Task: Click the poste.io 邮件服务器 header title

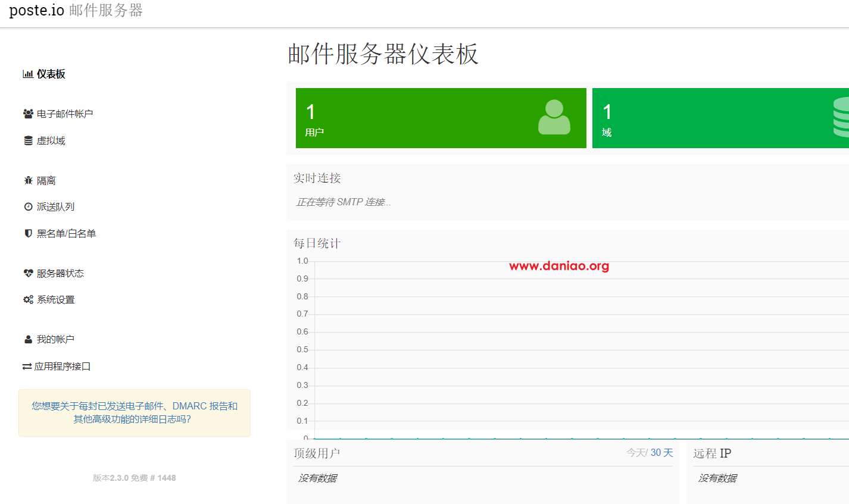Action: click(76, 10)
